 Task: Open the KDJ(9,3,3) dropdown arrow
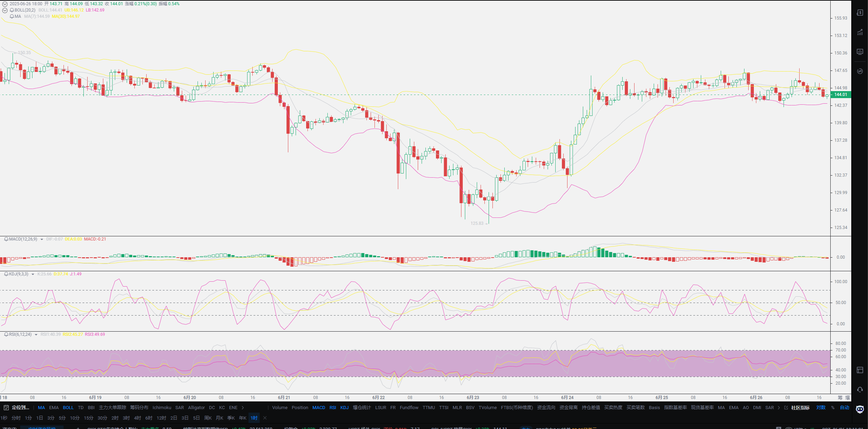tap(33, 274)
